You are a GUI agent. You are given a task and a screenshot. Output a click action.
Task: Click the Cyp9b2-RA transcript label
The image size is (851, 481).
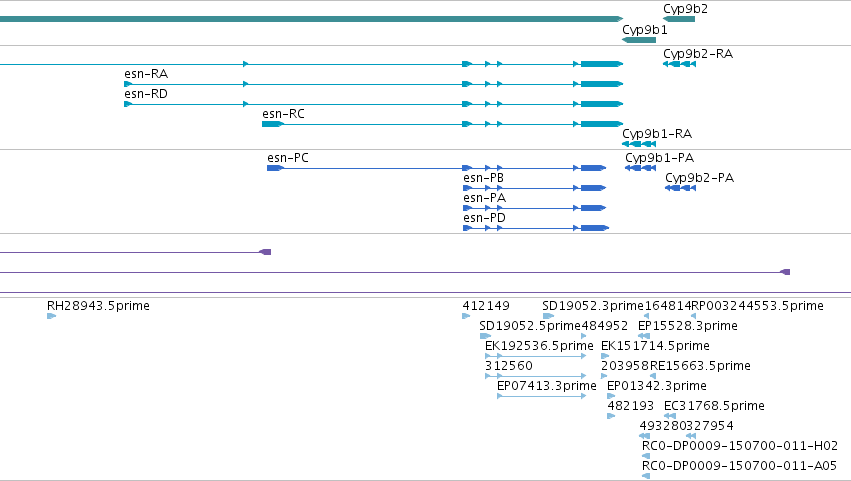698,54
